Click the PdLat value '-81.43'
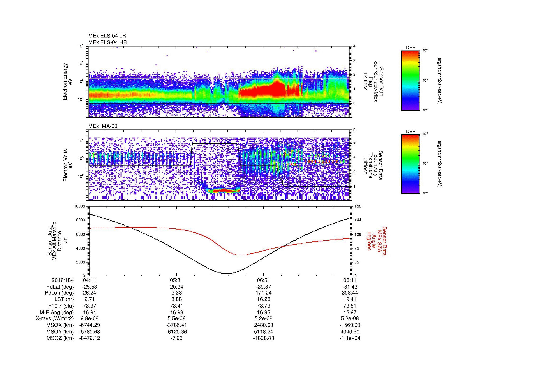555x392 pixels. [350, 287]
